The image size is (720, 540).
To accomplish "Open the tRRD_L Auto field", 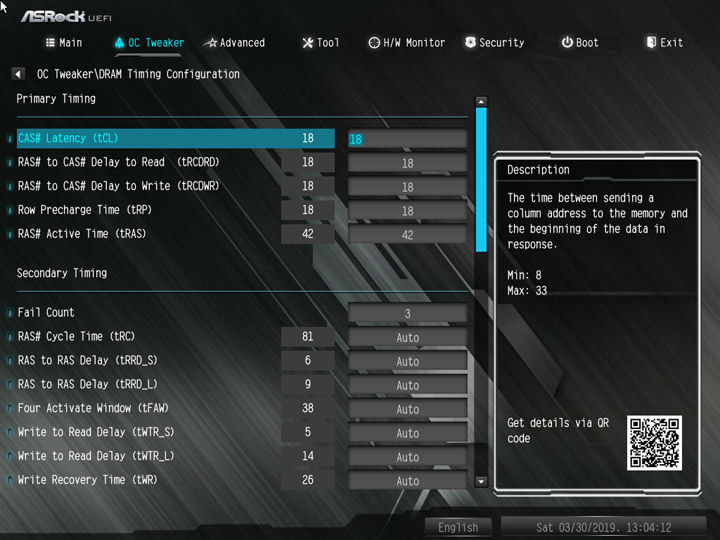I will (407, 385).
